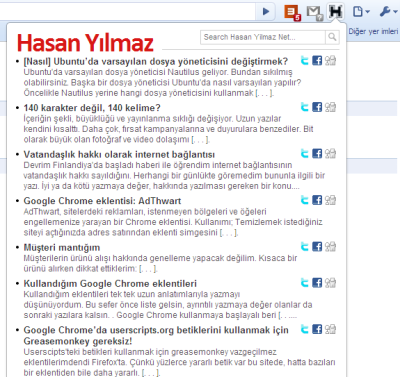Click the FriendFeed icon for the AdThwart post
The height and width of the screenshot is (377, 400).
(x=330, y=200)
